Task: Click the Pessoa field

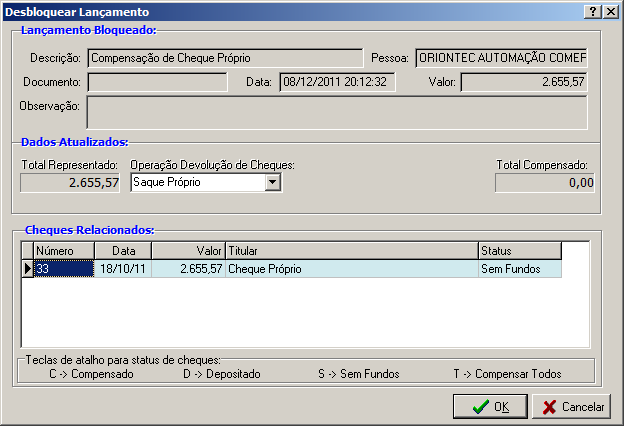Action: pos(500,58)
